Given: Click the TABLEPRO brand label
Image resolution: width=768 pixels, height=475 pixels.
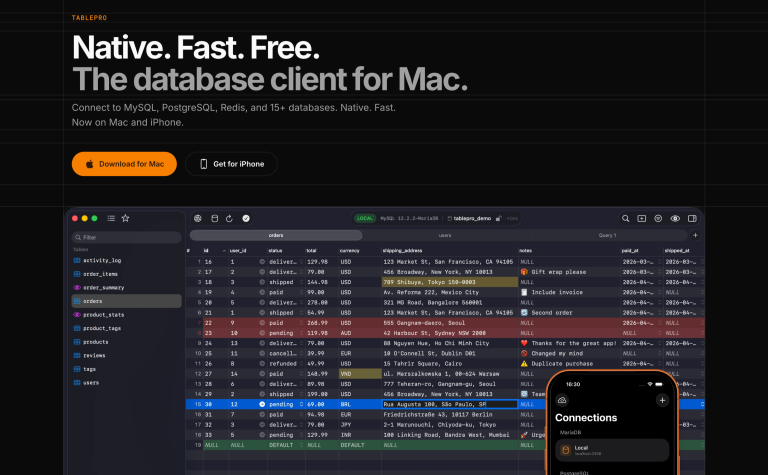Looking at the screenshot, I should click(89, 18).
